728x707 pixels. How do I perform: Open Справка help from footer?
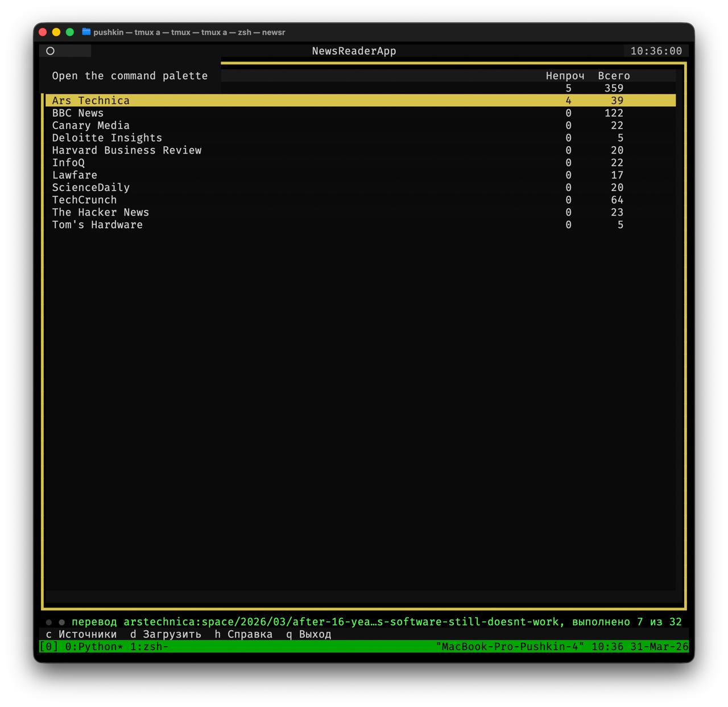(243, 634)
